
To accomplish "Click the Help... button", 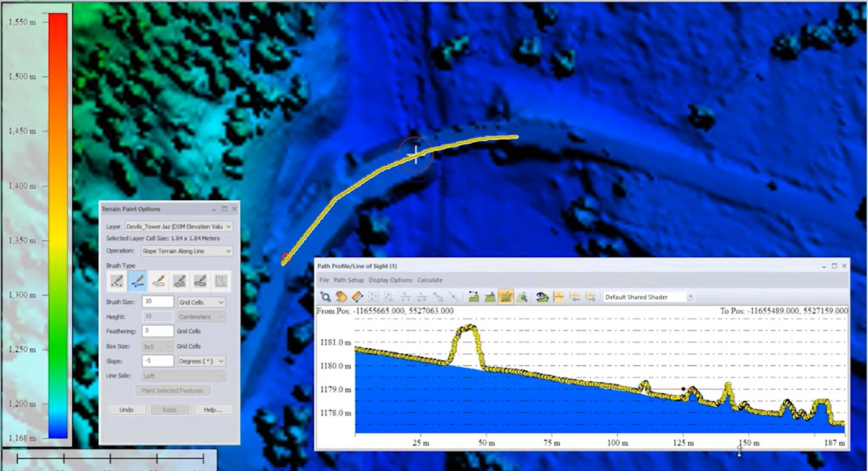I will pos(213,410).
